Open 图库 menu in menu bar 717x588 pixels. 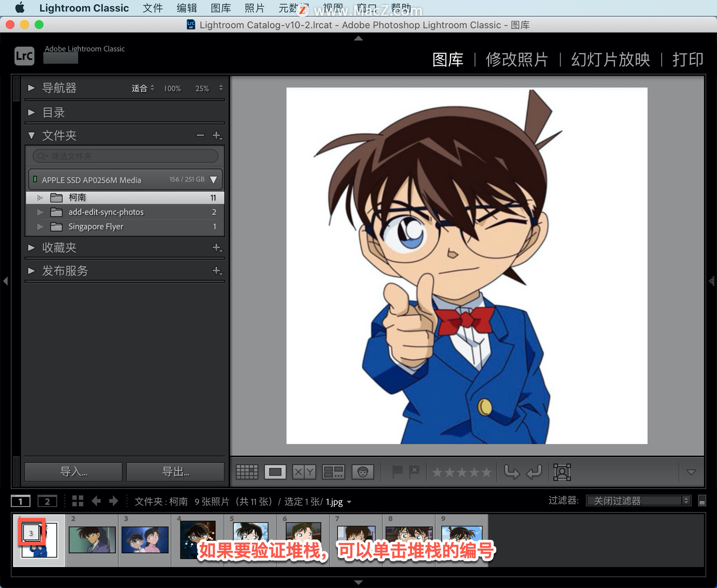[x=221, y=8]
